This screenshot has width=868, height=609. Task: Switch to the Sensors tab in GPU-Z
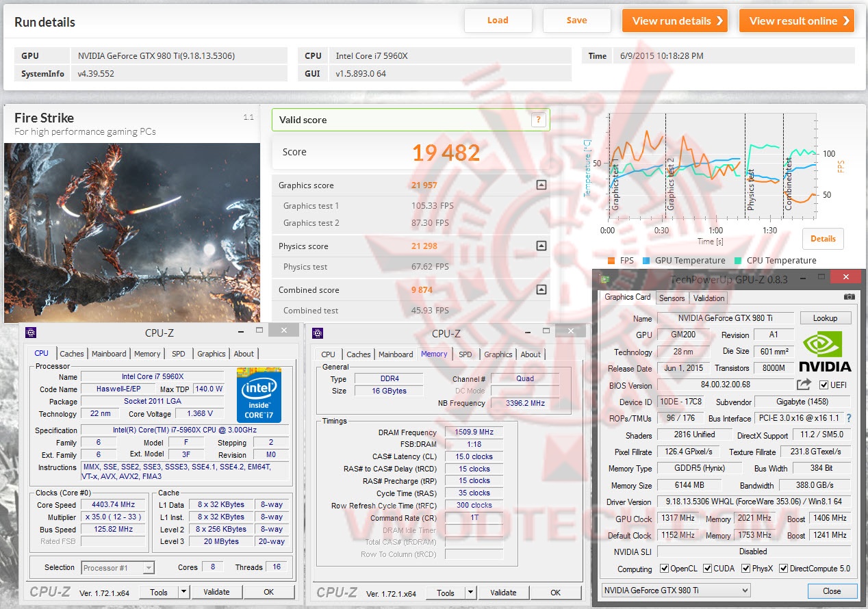point(672,298)
